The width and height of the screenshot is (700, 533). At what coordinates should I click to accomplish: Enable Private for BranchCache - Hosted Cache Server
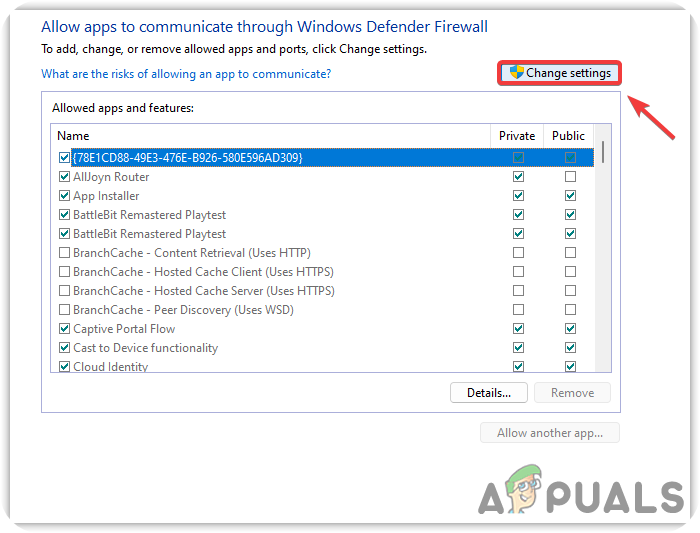point(518,291)
